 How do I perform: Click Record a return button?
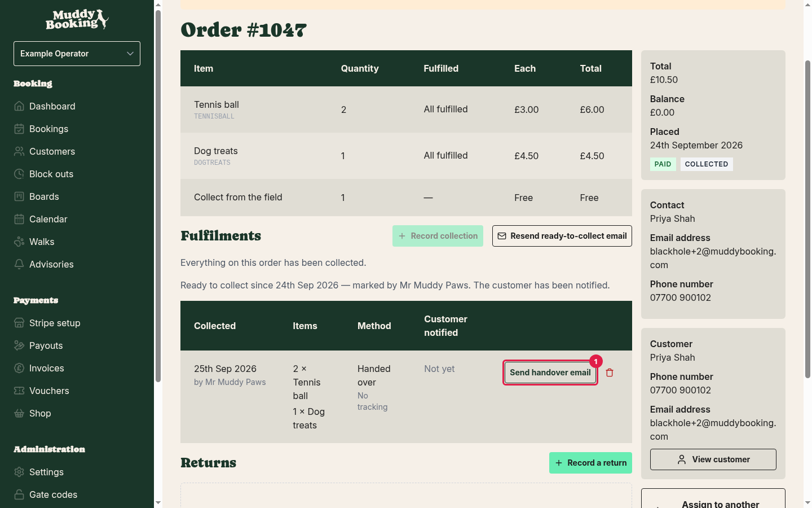[x=590, y=463]
